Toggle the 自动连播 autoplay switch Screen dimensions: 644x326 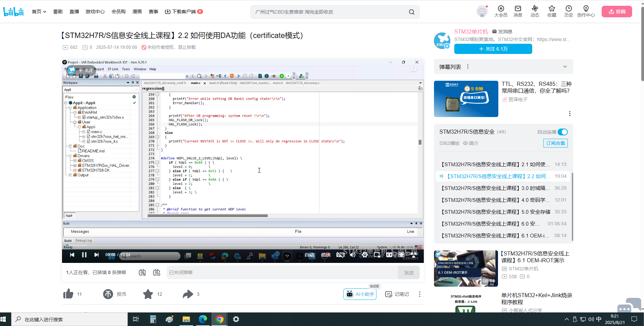(x=563, y=132)
